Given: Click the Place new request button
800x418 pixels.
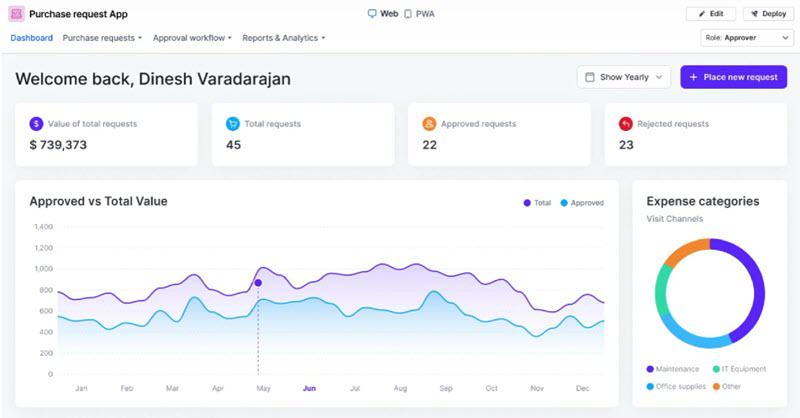Looking at the screenshot, I should click(x=734, y=77).
